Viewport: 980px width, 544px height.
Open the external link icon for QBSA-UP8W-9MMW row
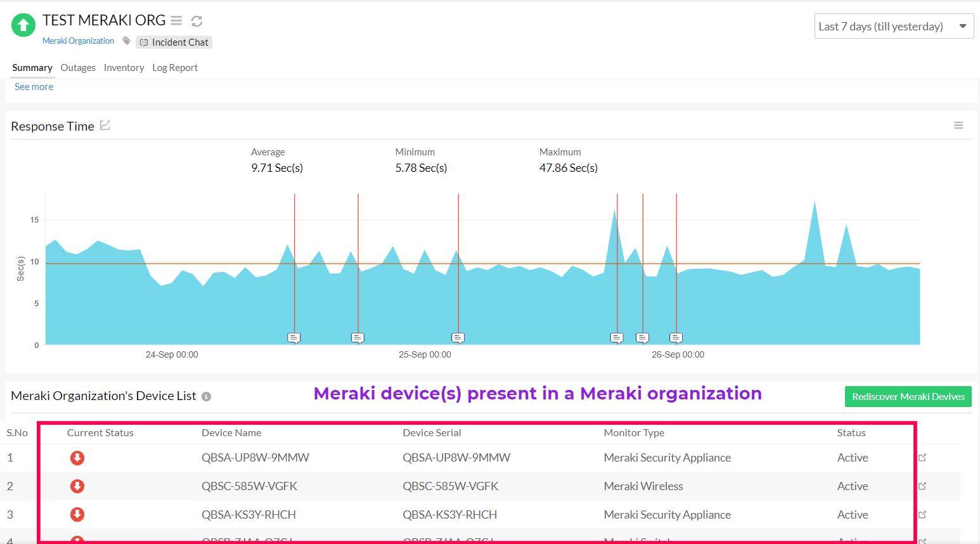pos(922,457)
